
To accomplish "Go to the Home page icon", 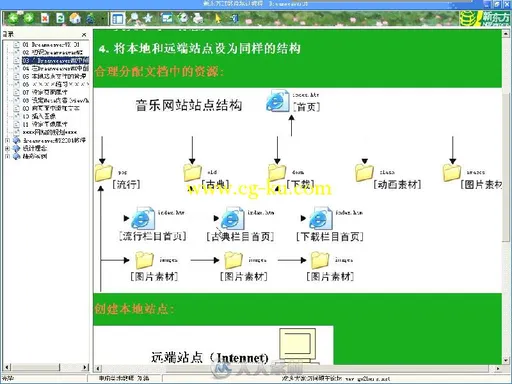I will point(75,18).
